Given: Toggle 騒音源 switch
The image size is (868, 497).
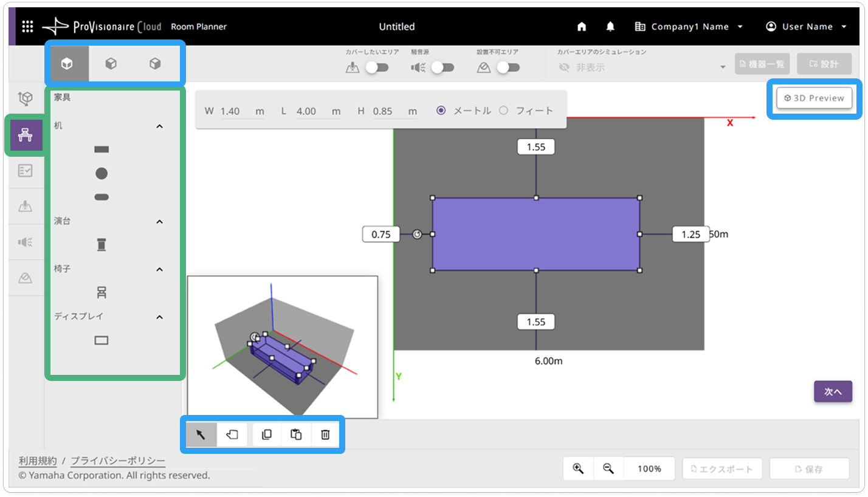Looking at the screenshot, I should coord(443,67).
